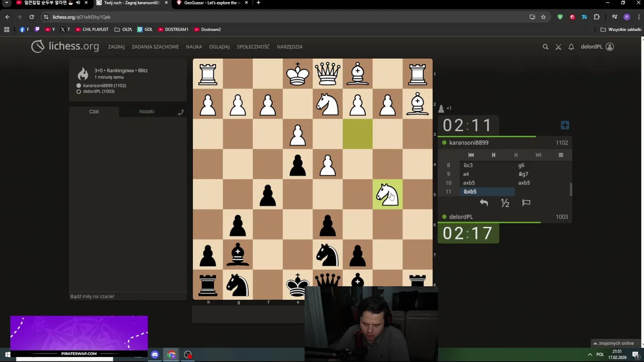This screenshot has height=362, width=644.
Task: Mute audio on YouTube tab speaker icon
Action: [78, 3]
